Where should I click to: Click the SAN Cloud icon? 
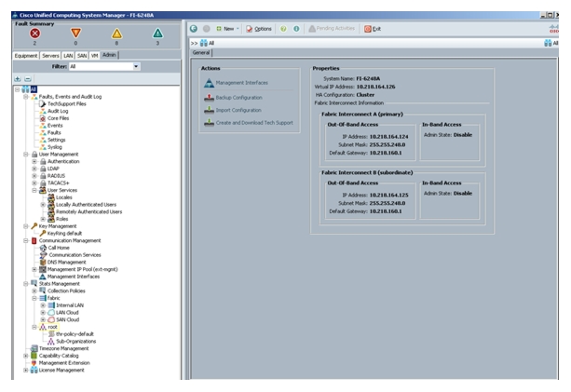click(51, 319)
